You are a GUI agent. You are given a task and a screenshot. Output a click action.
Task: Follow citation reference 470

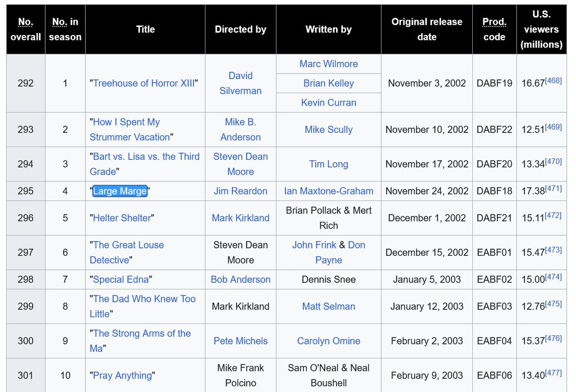pyautogui.click(x=553, y=162)
